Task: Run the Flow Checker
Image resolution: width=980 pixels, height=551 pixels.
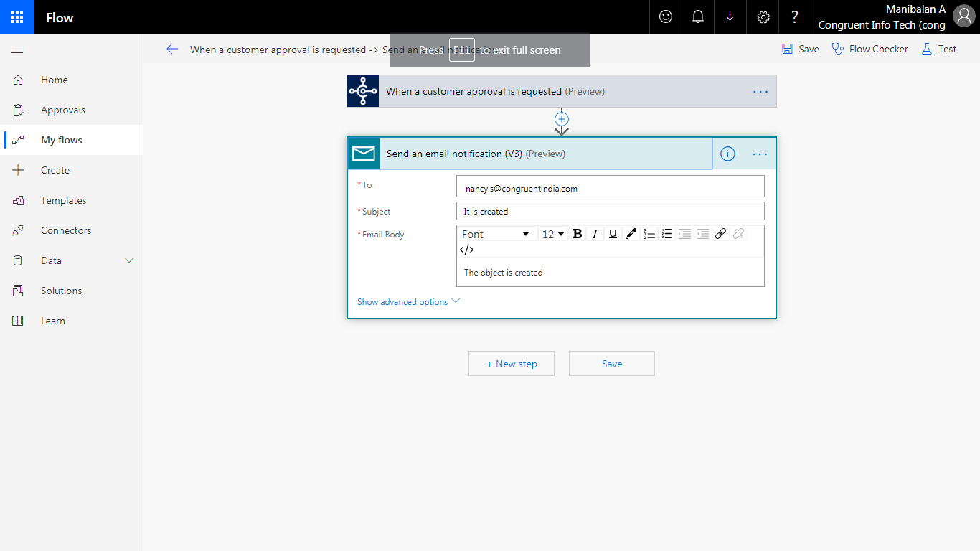Action: click(870, 49)
